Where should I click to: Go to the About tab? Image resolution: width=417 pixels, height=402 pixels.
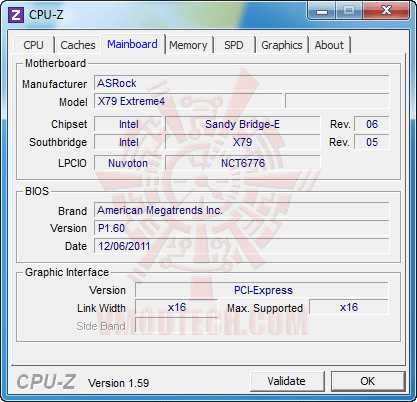pos(329,45)
